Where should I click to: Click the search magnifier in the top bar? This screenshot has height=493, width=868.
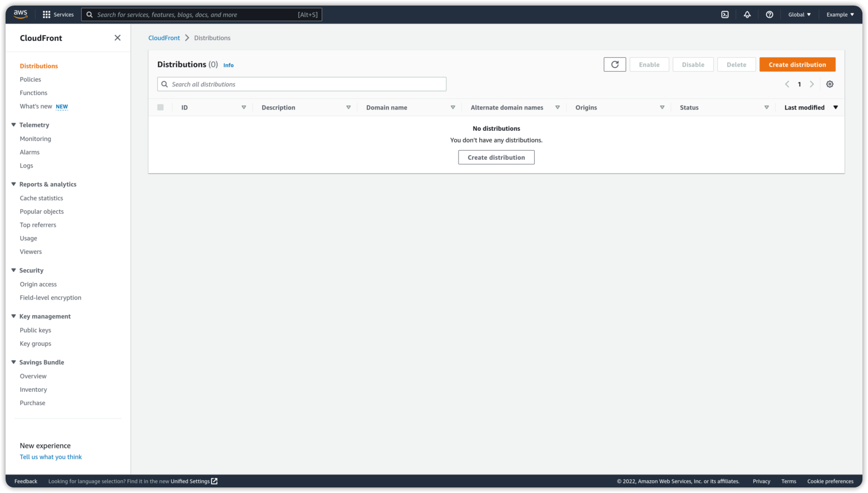pyautogui.click(x=90, y=14)
